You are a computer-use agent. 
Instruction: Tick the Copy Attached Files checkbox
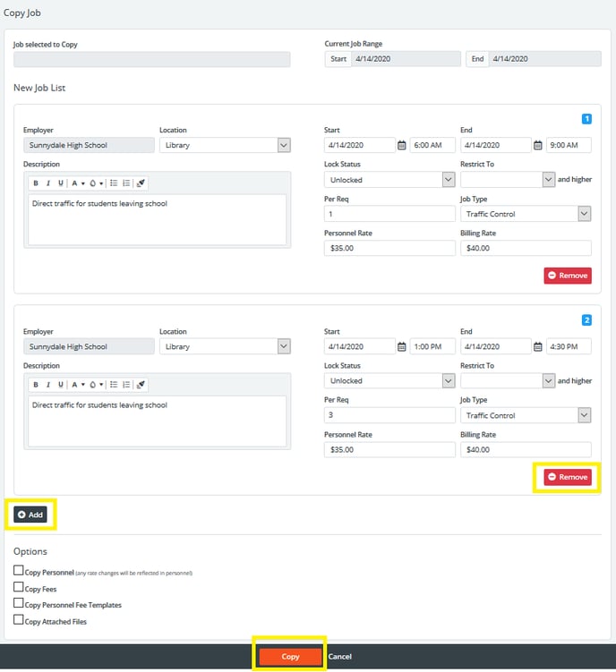click(19, 619)
